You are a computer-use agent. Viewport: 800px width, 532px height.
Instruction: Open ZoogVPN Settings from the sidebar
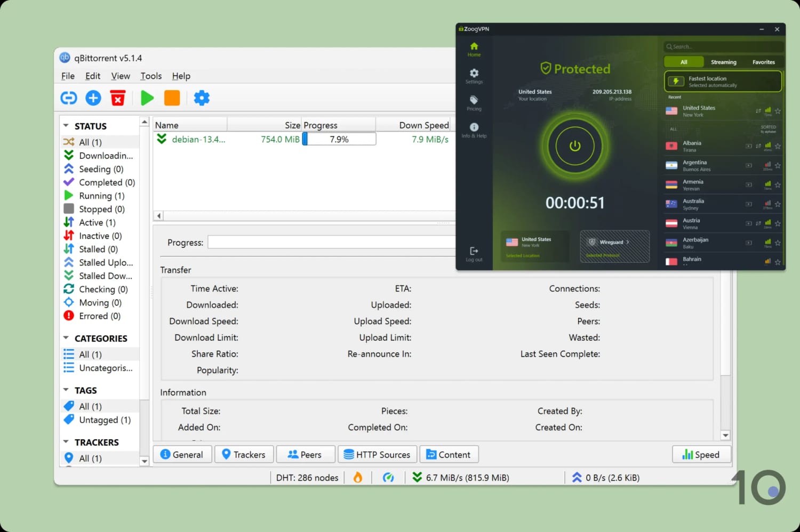474,75
